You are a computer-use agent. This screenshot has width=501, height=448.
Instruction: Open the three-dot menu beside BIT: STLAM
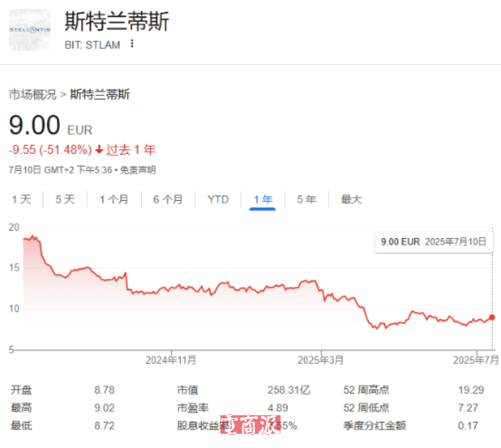coord(132,43)
